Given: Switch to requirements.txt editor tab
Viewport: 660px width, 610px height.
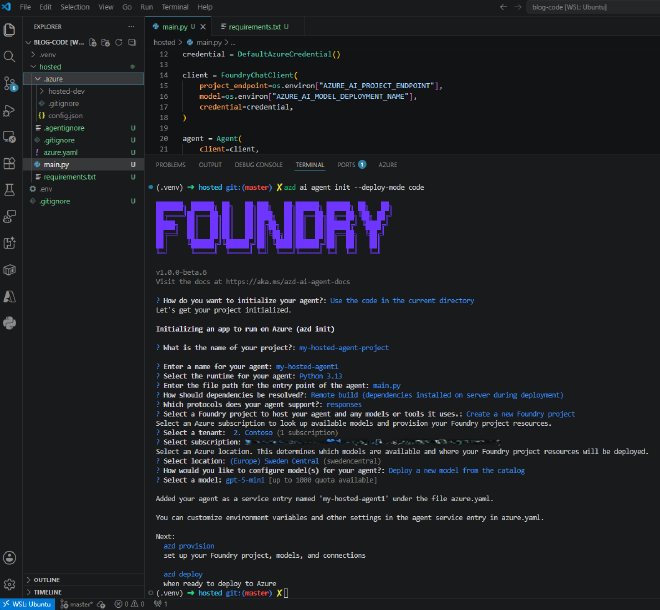Looking at the screenshot, I should coord(255,27).
